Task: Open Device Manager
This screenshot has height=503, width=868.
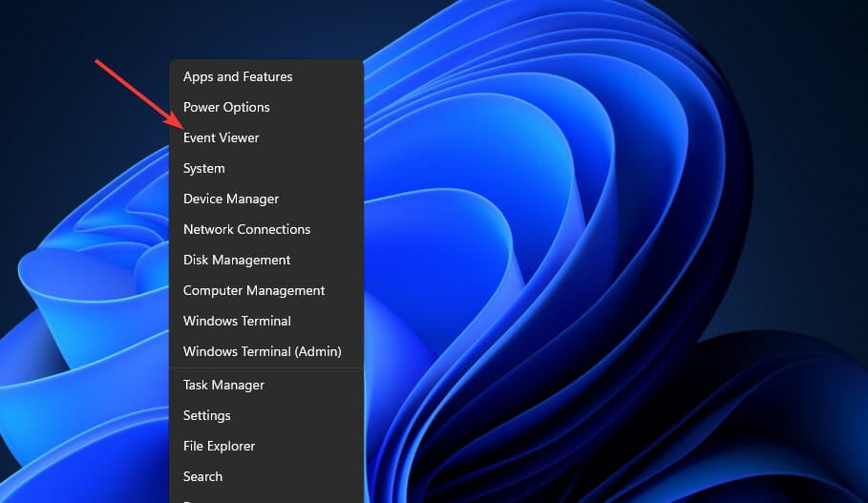Action: (x=266, y=199)
